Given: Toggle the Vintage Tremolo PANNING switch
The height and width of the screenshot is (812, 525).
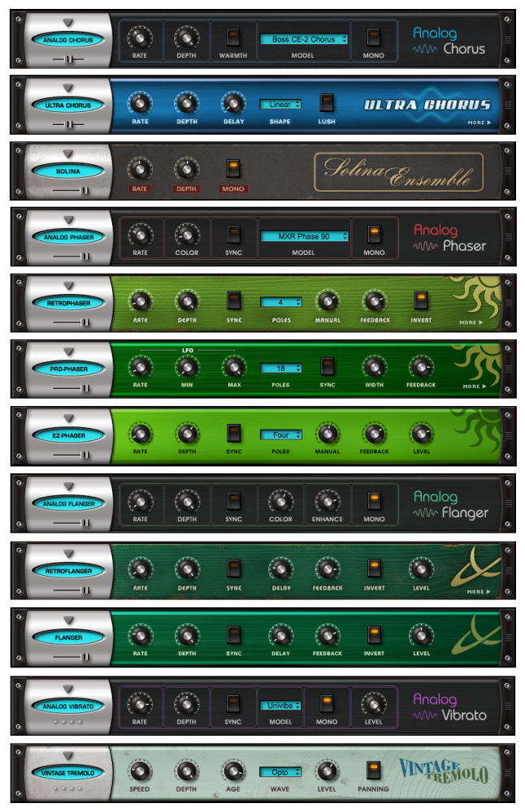Looking at the screenshot, I should pos(373,770).
